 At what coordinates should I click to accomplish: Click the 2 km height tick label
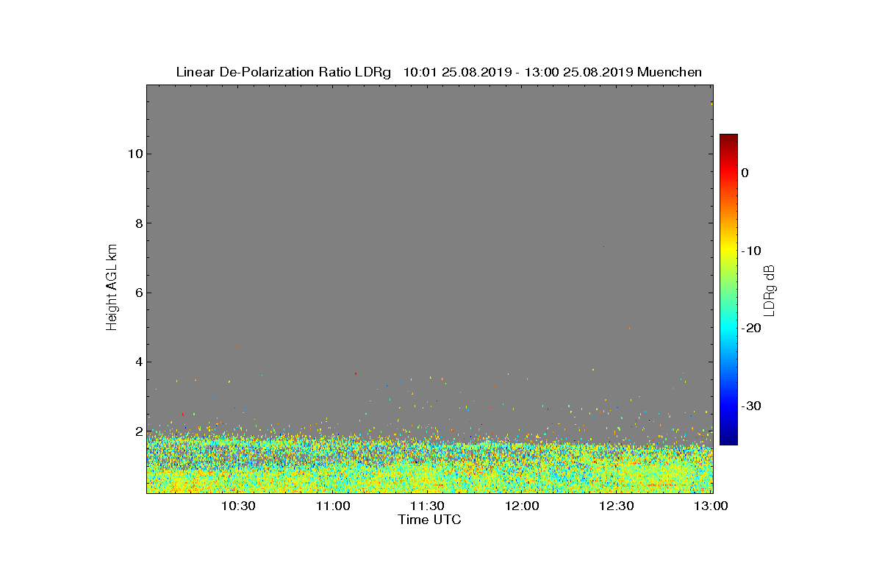pos(138,431)
